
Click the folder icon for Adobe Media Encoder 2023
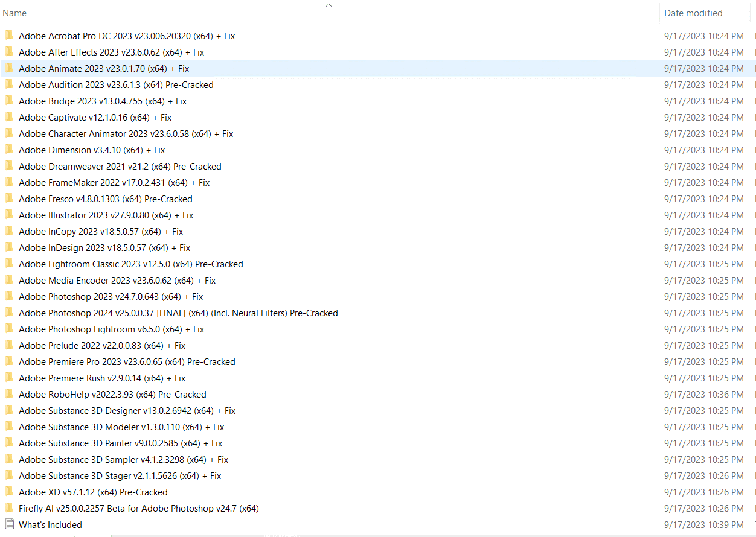point(9,280)
